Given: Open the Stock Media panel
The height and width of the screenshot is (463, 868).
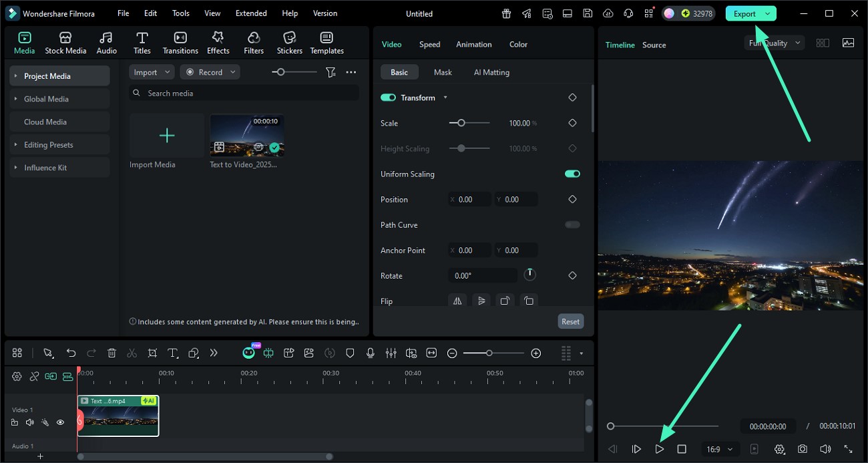Looking at the screenshot, I should (65, 41).
